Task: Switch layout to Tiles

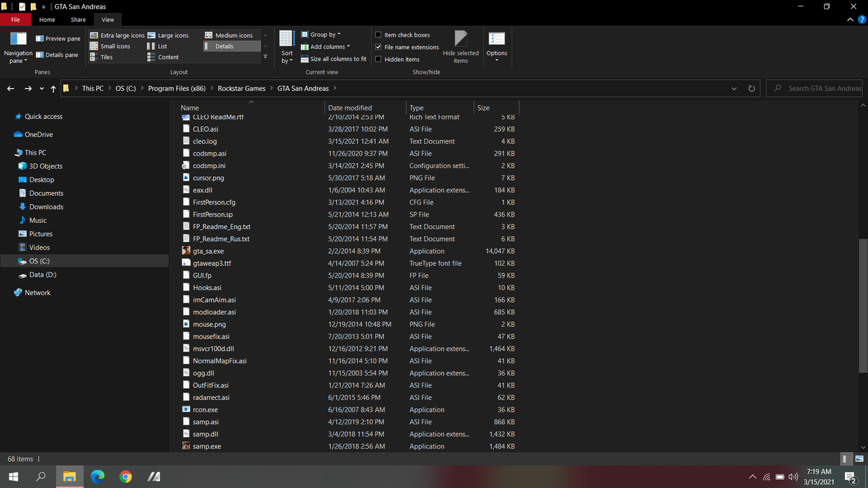Action: pos(102,57)
